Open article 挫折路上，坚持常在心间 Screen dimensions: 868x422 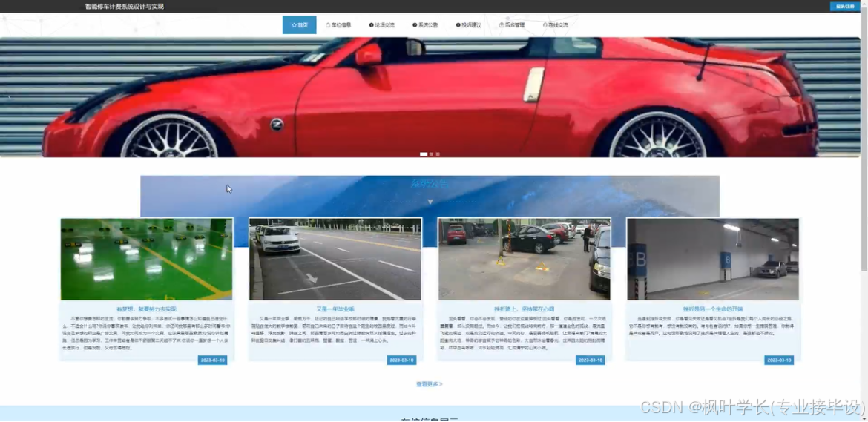pyautogui.click(x=525, y=309)
